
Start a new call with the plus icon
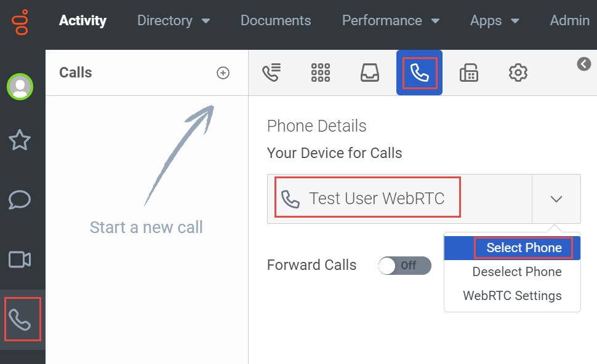click(x=223, y=72)
